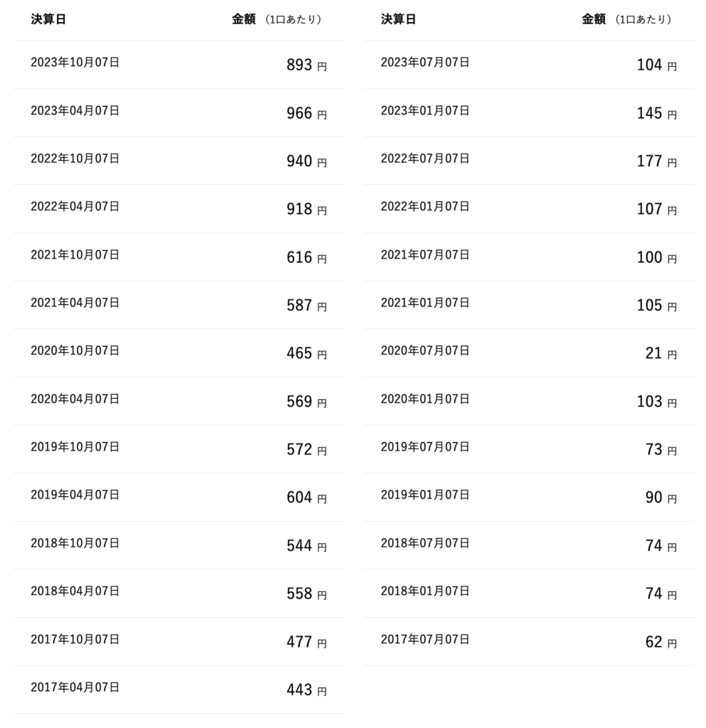
Task: Select the 2022年07月07日 date
Action: tap(425, 159)
